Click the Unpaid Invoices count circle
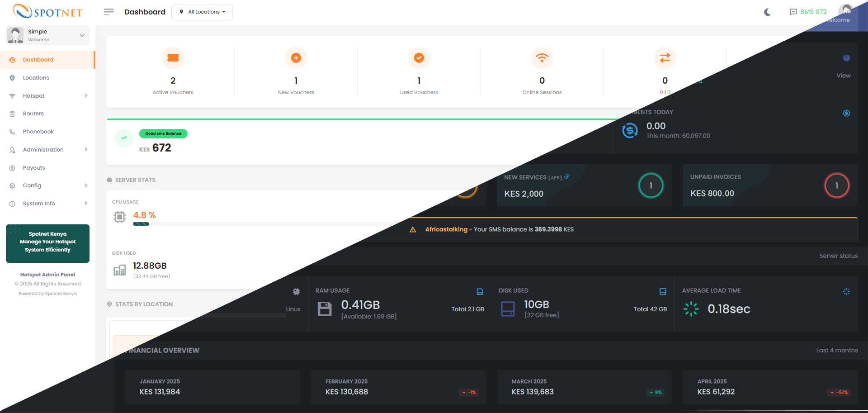This screenshot has width=868, height=413. pyautogui.click(x=836, y=185)
